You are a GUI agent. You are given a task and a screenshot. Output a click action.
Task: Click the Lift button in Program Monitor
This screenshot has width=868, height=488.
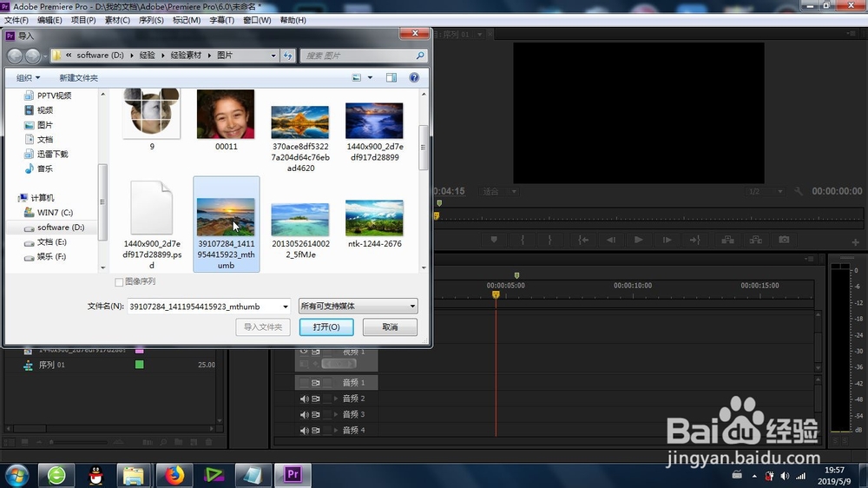click(727, 240)
